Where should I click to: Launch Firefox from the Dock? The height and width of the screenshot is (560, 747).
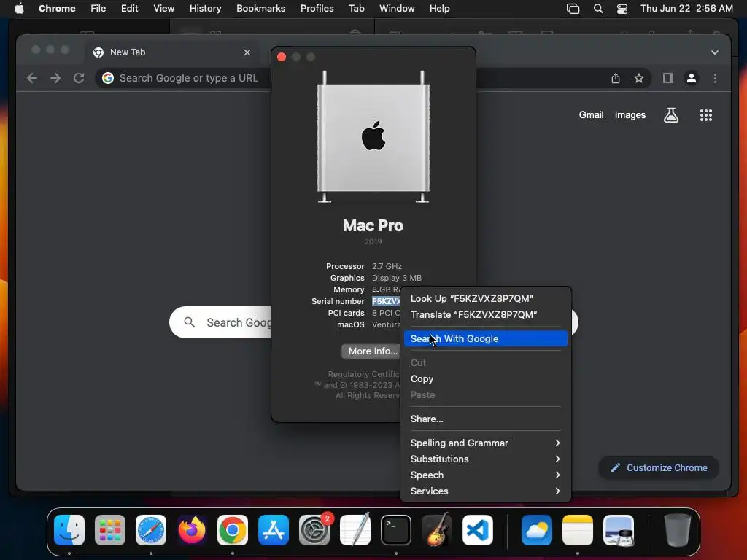click(x=192, y=530)
